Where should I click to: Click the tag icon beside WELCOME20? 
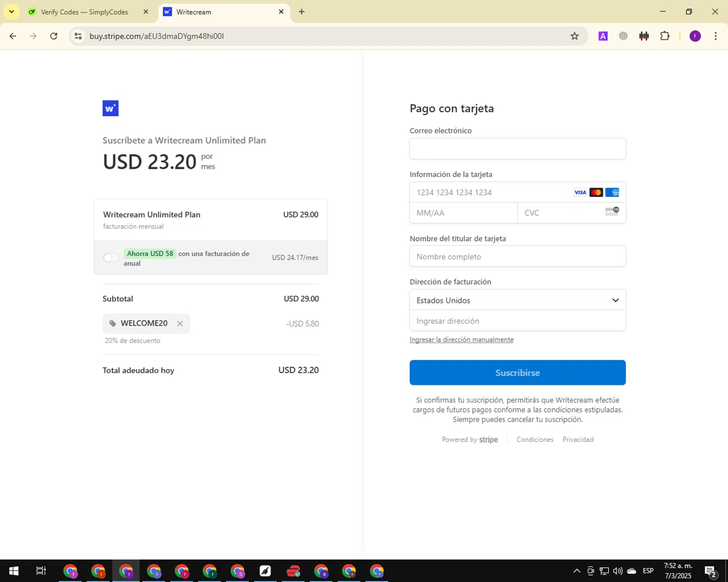pyautogui.click(x=113, y=323)
